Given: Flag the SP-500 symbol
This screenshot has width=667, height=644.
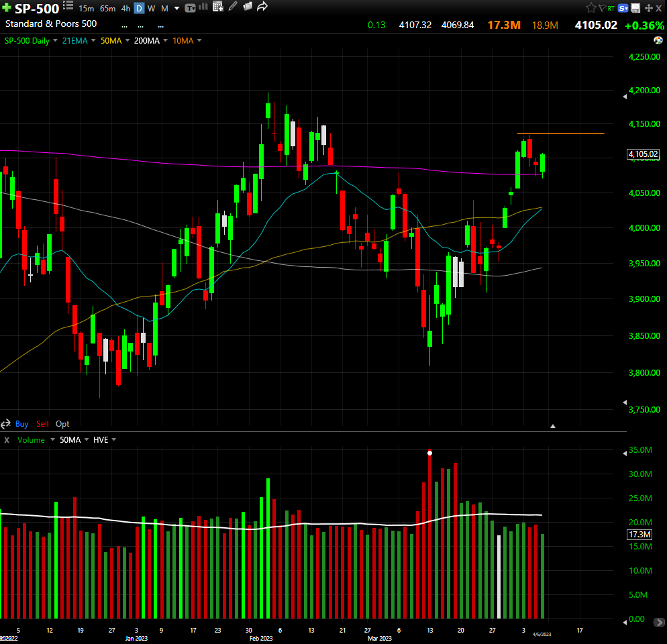Looking at the screenshot, I should (x=602, y=8).
